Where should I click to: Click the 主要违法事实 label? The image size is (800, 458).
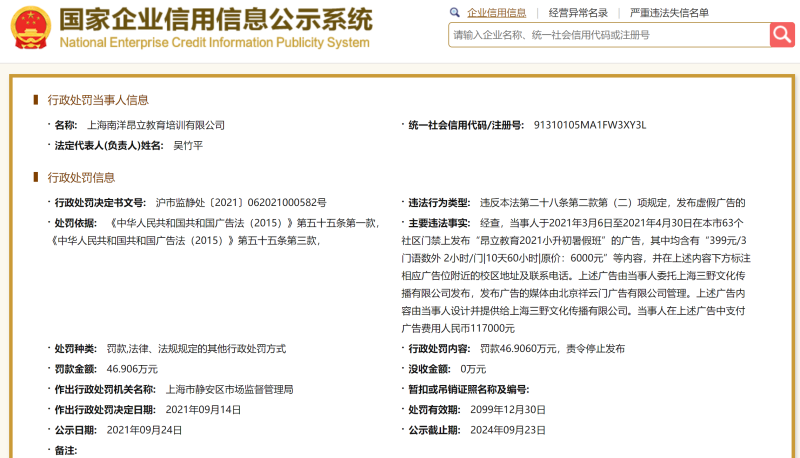tap(439, 223)
